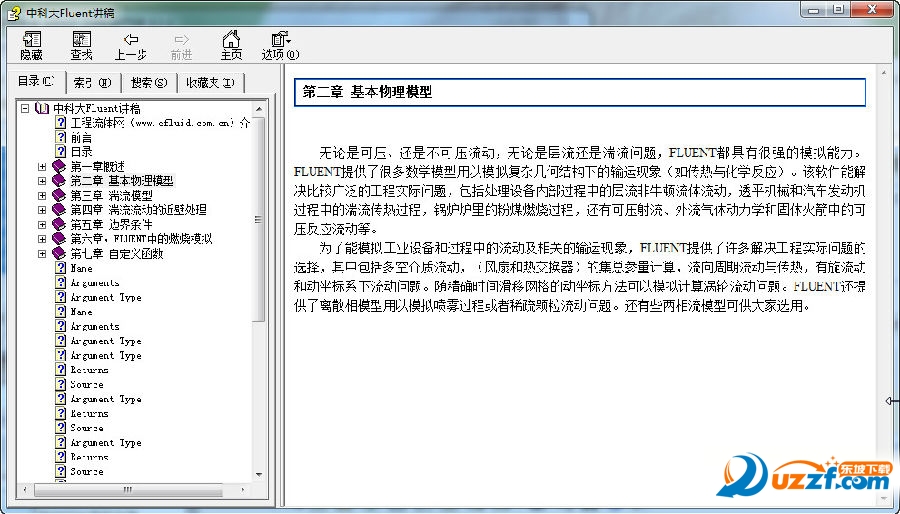900x514 pixels.
Task: Click the help file icon in title bar
Action: [14, 12]
